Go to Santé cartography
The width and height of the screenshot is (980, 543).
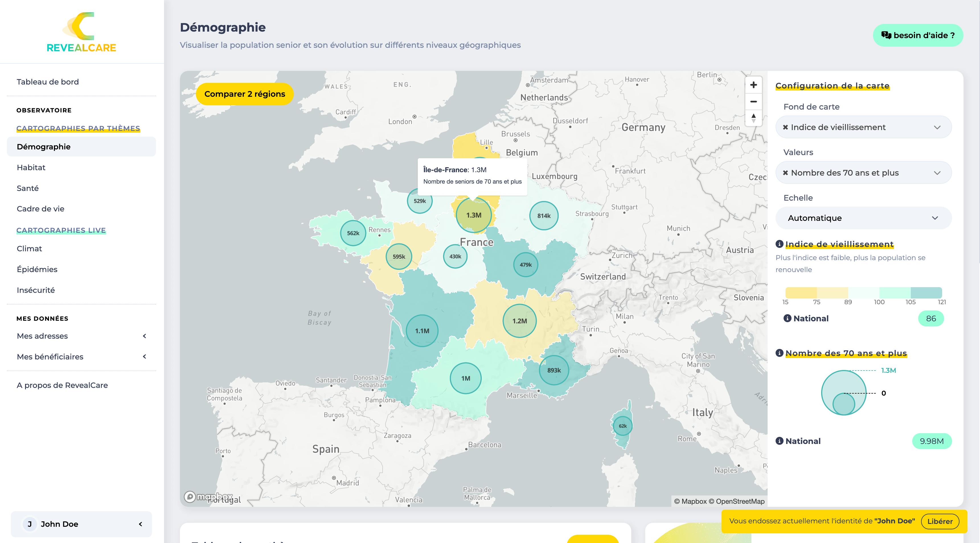point(28,188)
